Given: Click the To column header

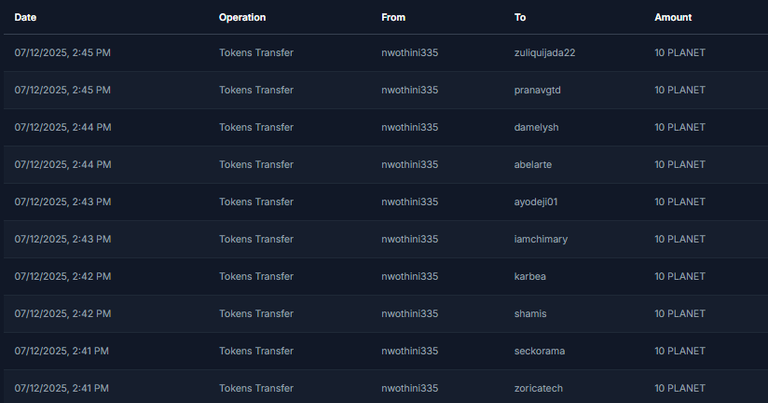Looking at the screenshot, I should coord(520,17).
